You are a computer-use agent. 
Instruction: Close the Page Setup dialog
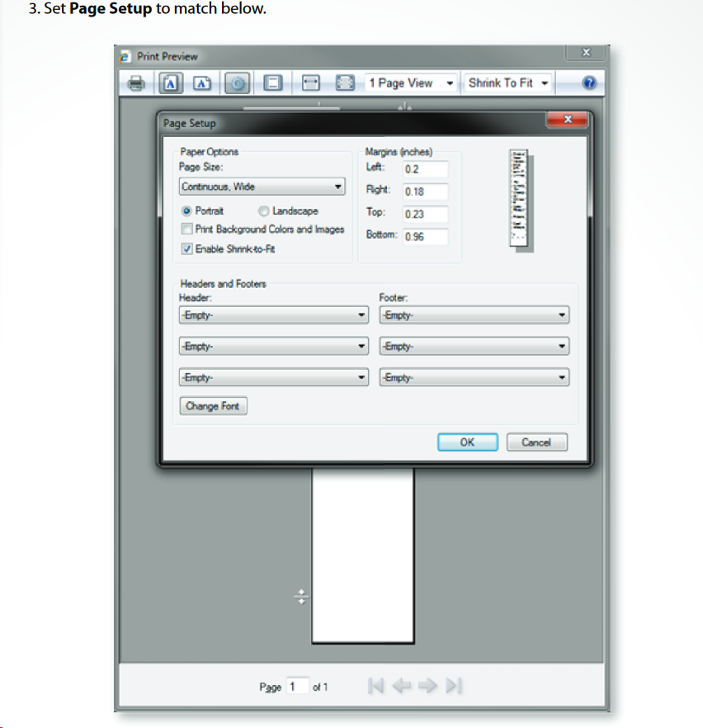[x=568, y=120]
